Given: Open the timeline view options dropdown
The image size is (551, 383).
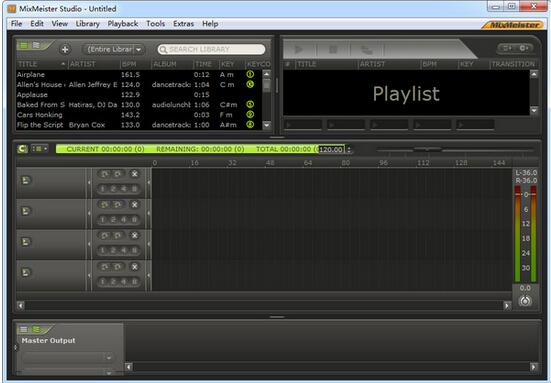Looking at the screenshot, I should point(40,149).
